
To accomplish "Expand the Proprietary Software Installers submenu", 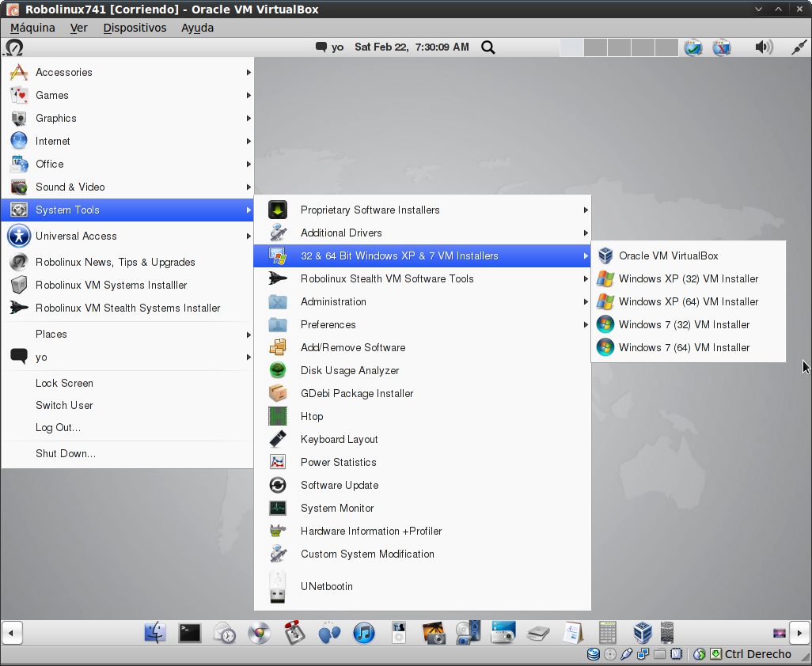I will tap(370, 210).
